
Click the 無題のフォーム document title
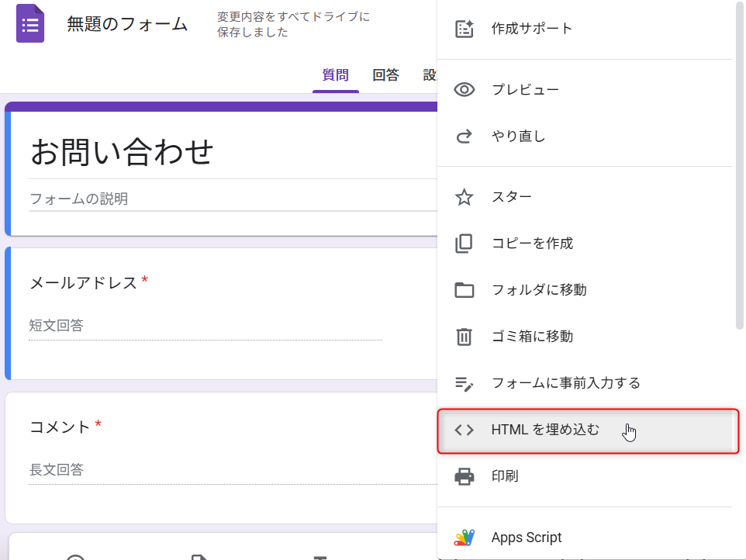(127, 24)
